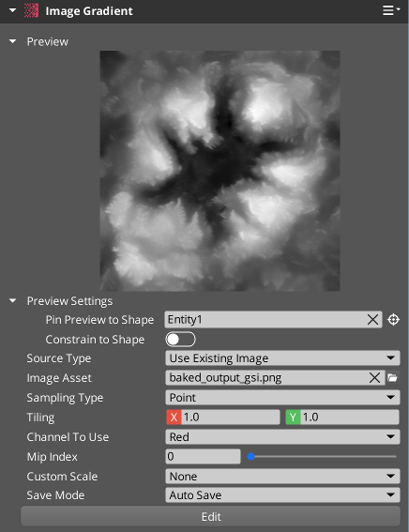Click the Image Gradient title text
Viewport: 409px width, 532px height.
(x=89, y=11)
